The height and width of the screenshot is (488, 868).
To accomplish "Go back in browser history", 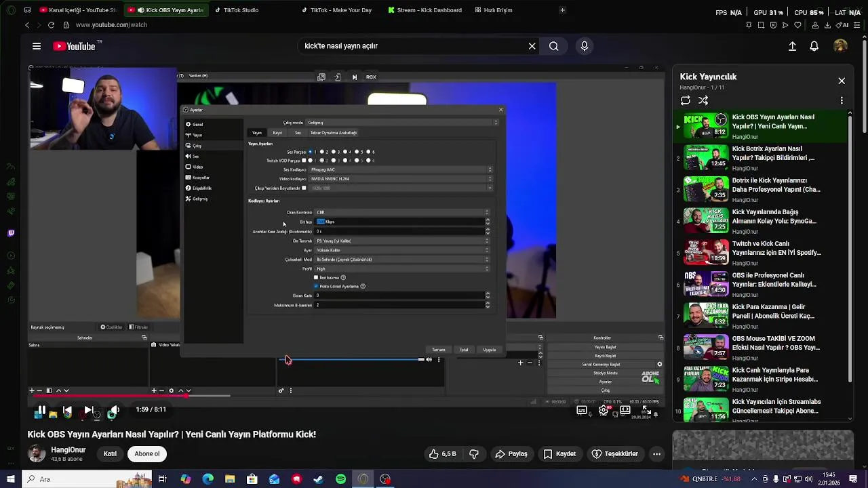I will [x=27, y=25].
